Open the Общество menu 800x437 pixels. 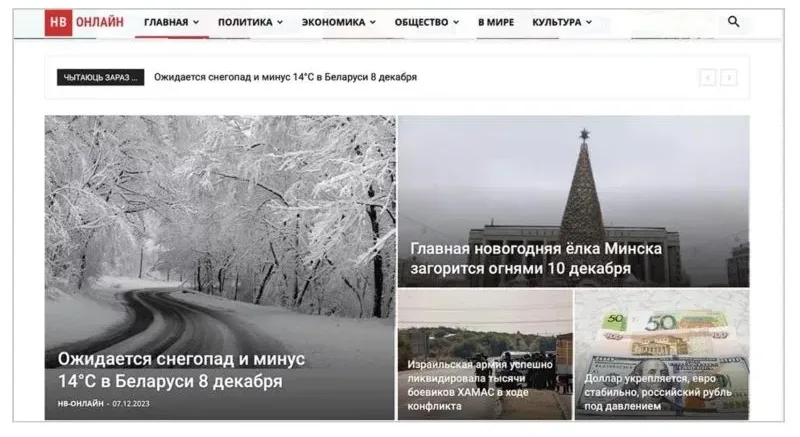pyautogui.click(x=427, y=22)
